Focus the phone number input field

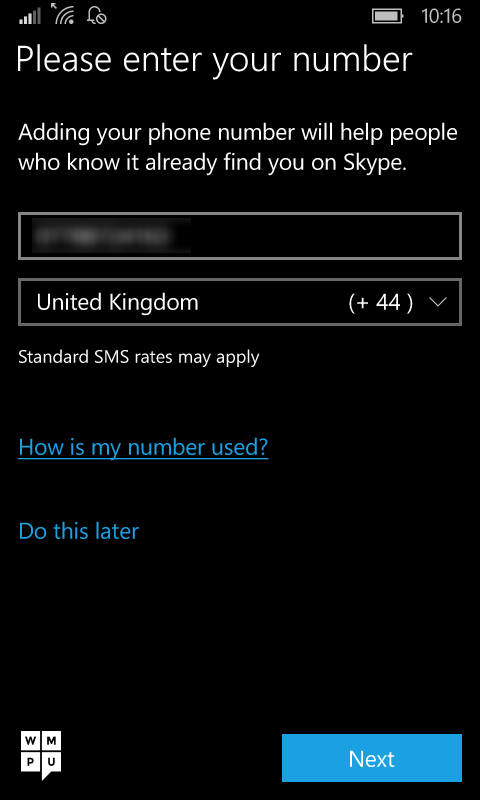pyautogui.click(x=240, y=236)
